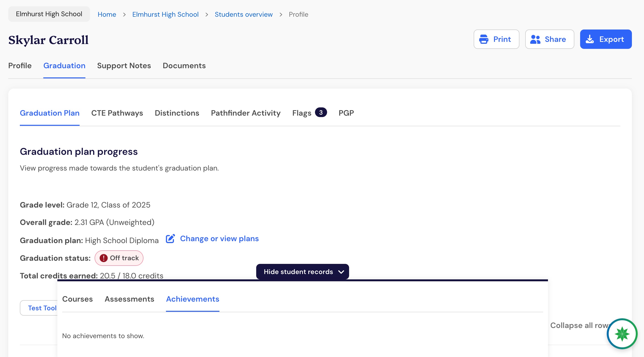Open Elmhurst High School breadcrumb link
Viewport: 644px width, 357px height.
(165, 14)
